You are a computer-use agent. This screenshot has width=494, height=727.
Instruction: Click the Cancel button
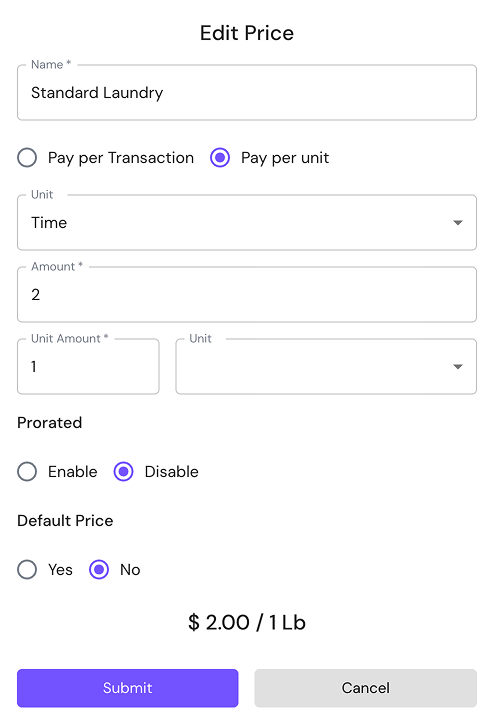(x=366, y=688)
